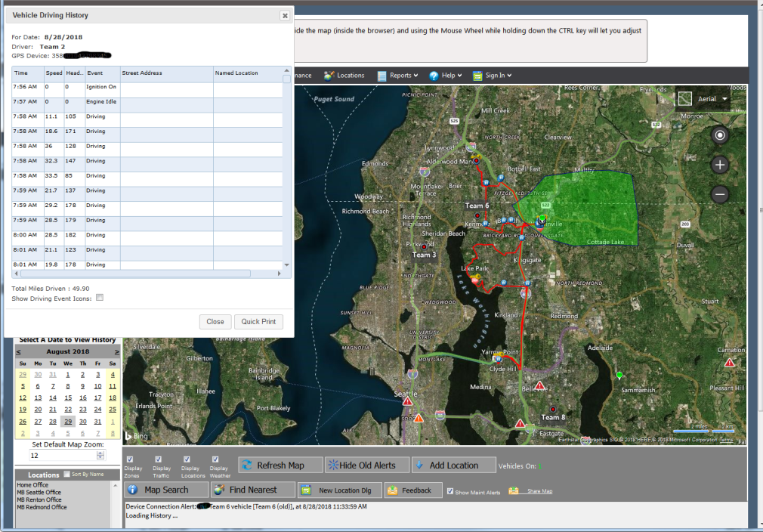
Task: Click the Help question mark icon
Action: (x=434, y=76)
